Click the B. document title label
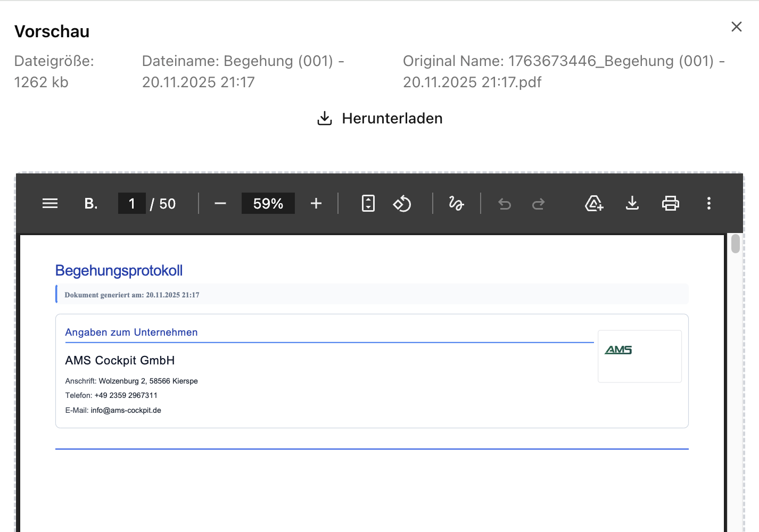Viewport: 759px width, 532px height. pyautogui.click(x=91, y=203)
